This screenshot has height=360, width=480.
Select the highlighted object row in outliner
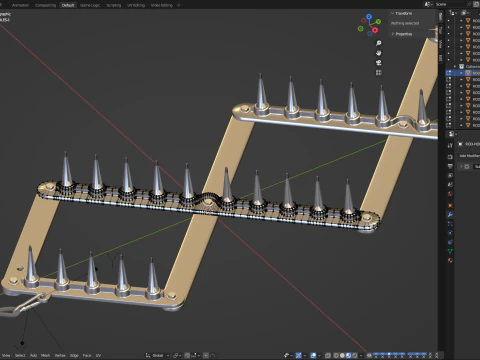(x=463, y=73)
